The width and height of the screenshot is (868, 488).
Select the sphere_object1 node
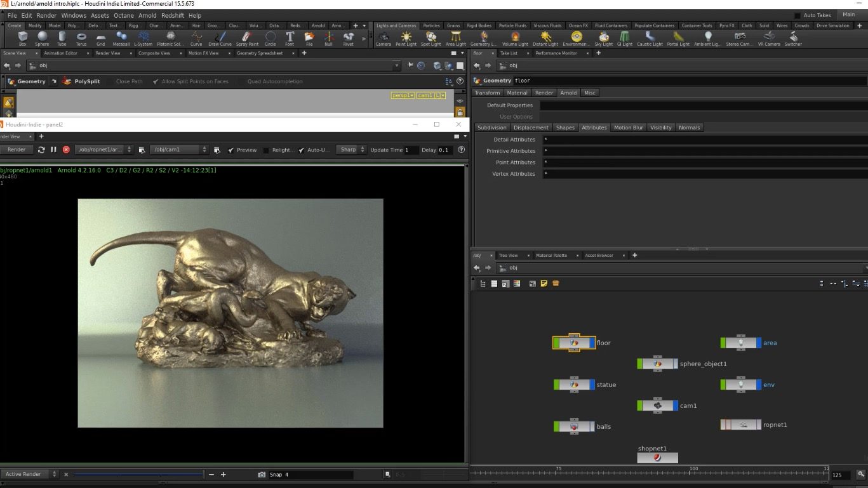657,364
